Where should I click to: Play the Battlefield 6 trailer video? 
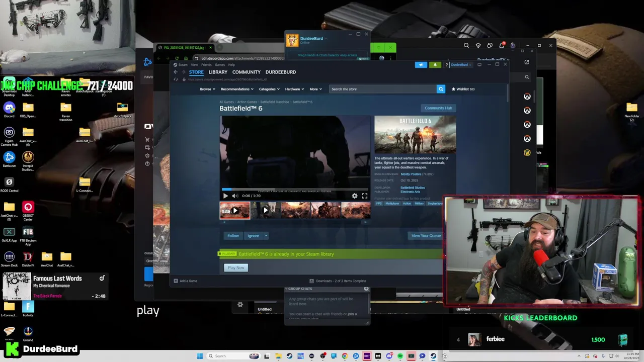point(225,196)
